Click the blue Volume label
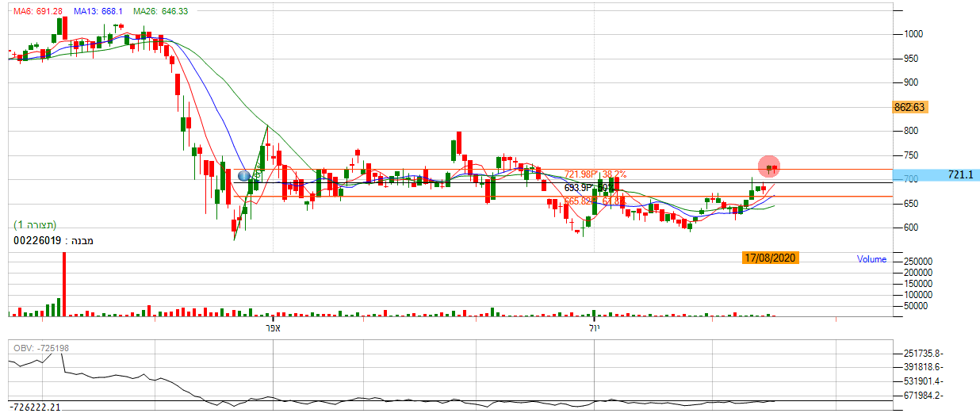Screen dimensions: 980x417 point(871,259)
